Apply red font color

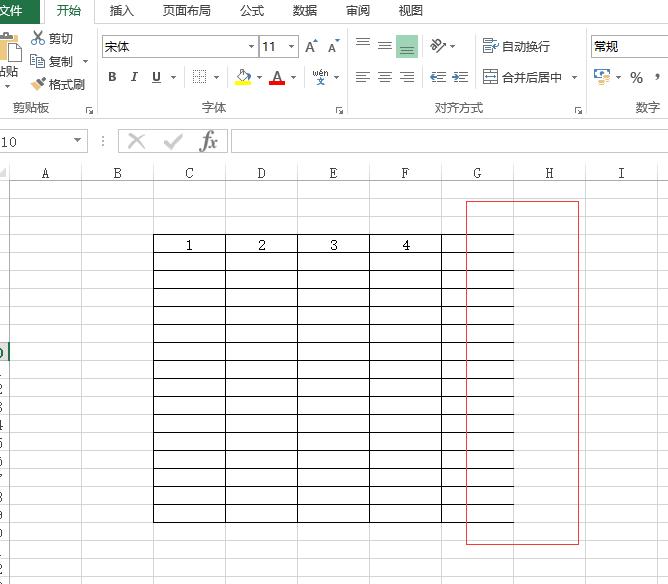277,77
